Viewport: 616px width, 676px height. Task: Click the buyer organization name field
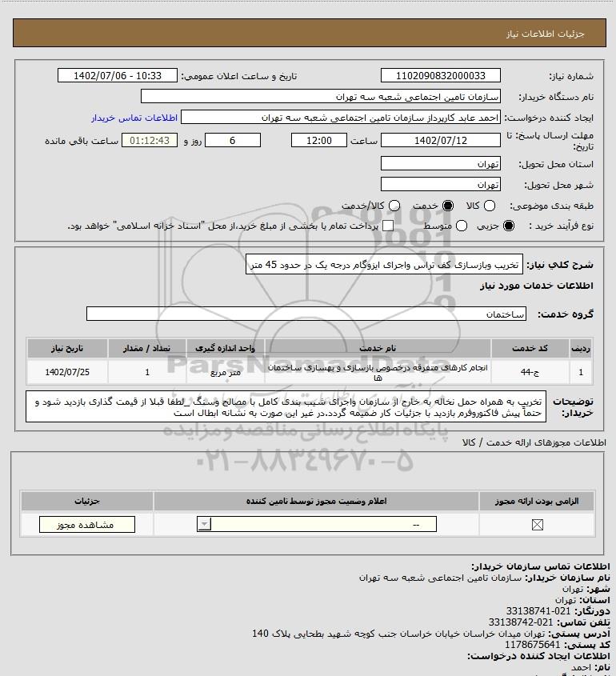point(321,96)
